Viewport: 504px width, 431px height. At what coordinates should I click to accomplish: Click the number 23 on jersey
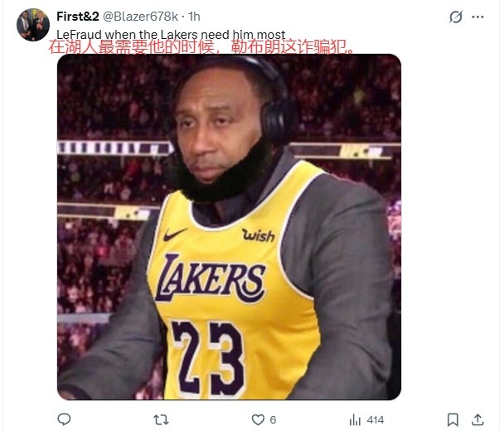pos(207,357)
